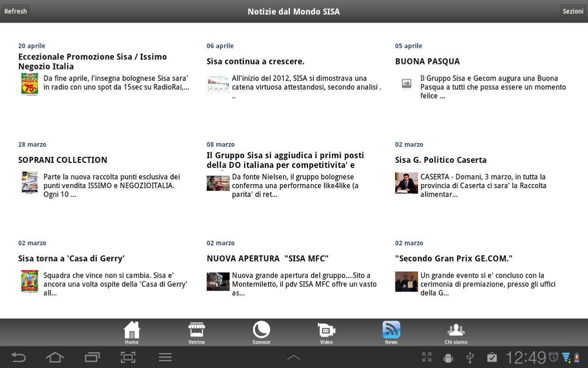The height and width of the screenshot is (368, 588).
Task: Tap the status bar clock
Action: coord(526,357)
